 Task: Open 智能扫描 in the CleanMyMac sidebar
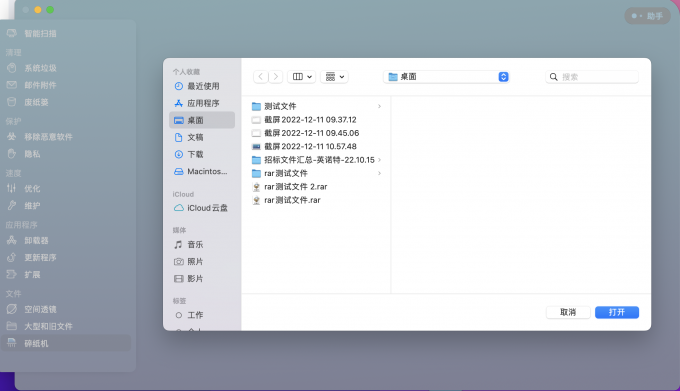coord(40,33)
